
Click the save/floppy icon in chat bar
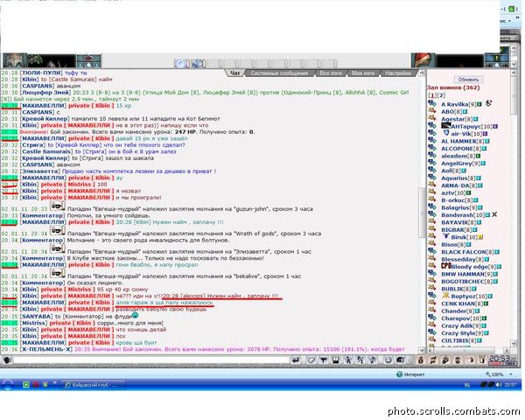coord(336,360)
